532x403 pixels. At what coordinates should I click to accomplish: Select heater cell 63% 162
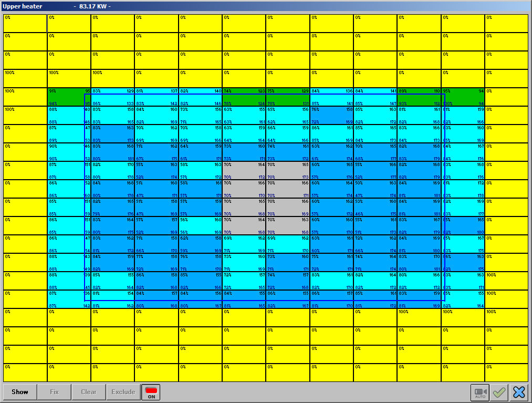click(x=331, y=152)
